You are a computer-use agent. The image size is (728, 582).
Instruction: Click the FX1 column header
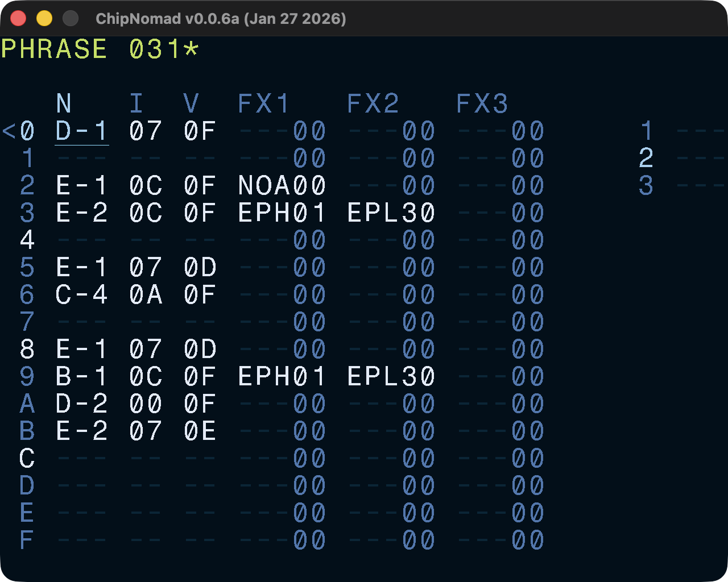tap(264, 104)
